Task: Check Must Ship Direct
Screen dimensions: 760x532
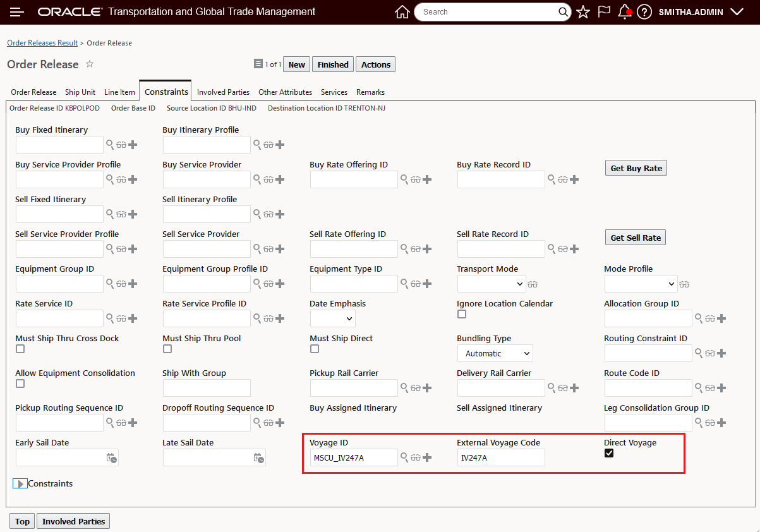Action: click(x=315, y=349)
